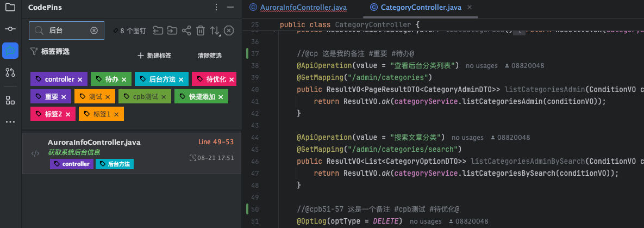644x228 pixels.
Task: Click the 08-21 17:51 timestamp
Action: click(212, 158)
